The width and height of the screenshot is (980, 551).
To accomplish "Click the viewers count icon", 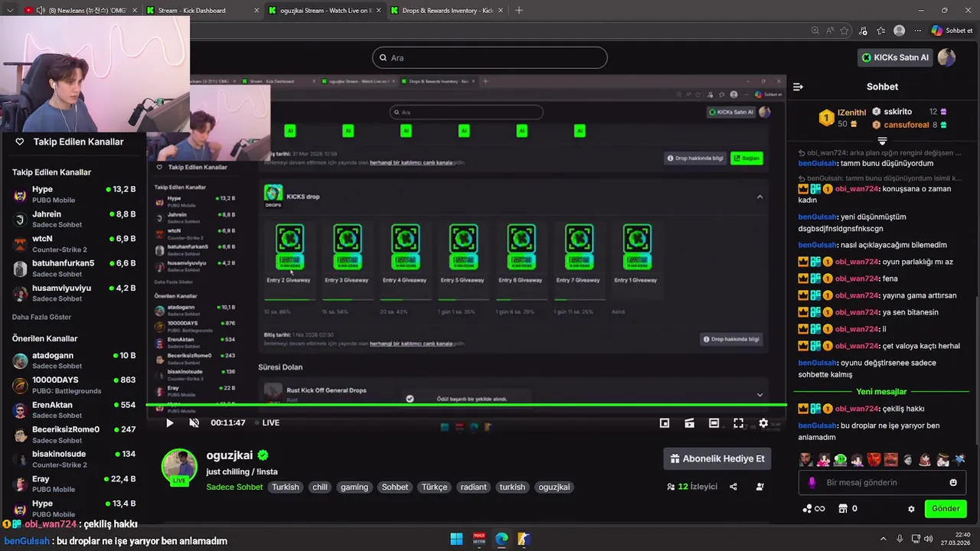I will click(x=671, y=487).
